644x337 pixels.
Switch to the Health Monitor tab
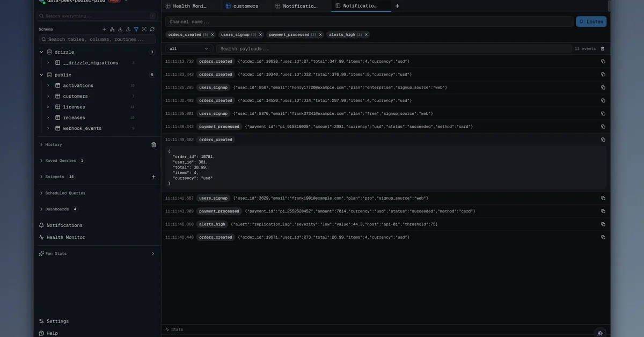click(189, 6)
